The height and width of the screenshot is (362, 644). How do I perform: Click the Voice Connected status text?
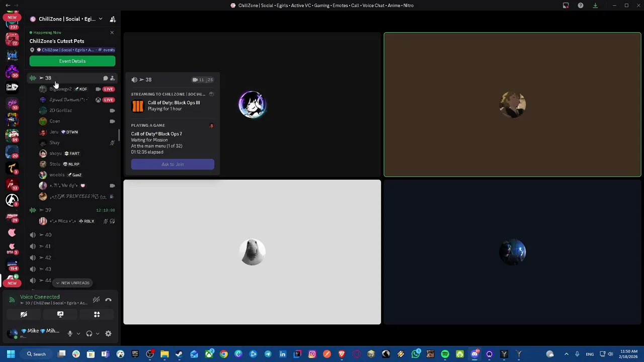pyautogui.click(x=40, y=297)
